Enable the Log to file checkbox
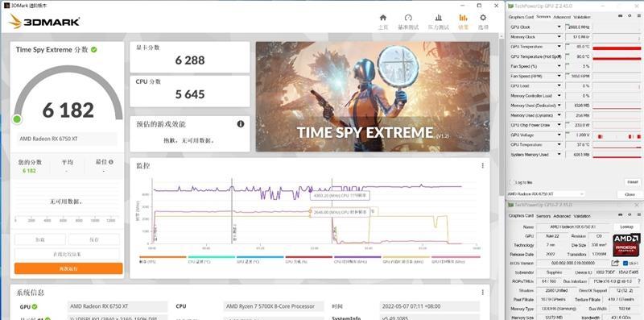 pyautogui.click(x=512, y=182)
